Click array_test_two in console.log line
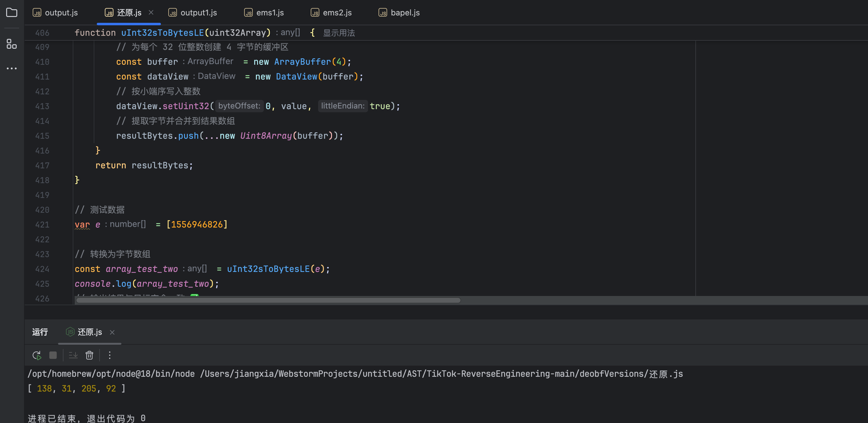 (x=173, y=284)
